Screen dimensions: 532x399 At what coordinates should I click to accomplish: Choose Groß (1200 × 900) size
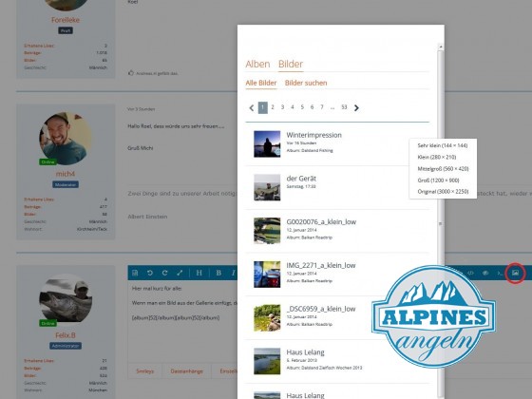click(x=438, y=180)
